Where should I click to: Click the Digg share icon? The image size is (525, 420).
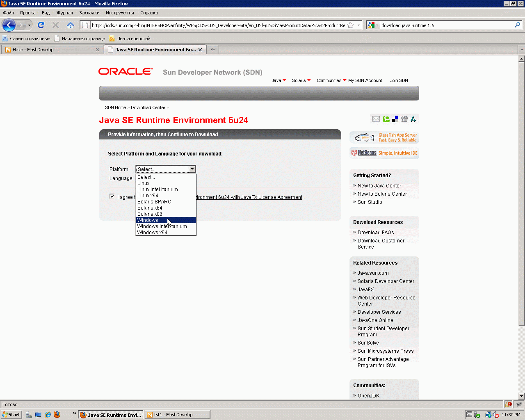[404, 119]
